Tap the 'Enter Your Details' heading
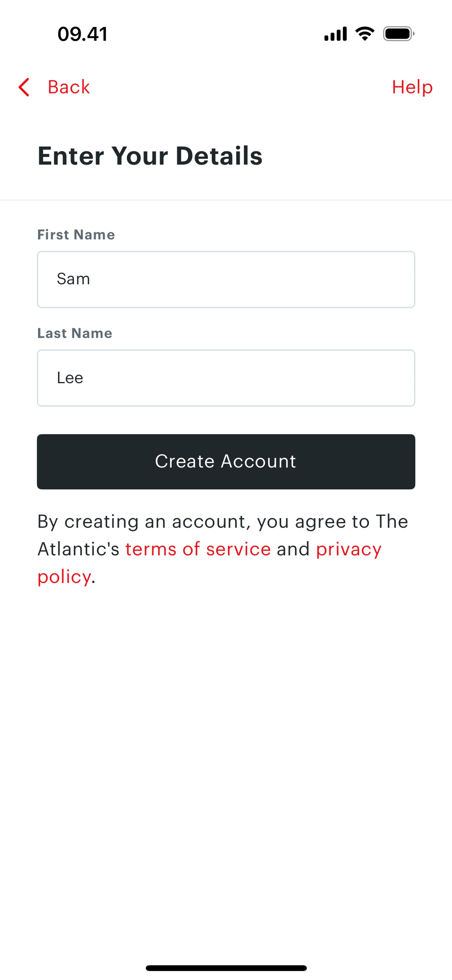Image resolution: width=452 pixels, height=980 pixels. (150, 156)
